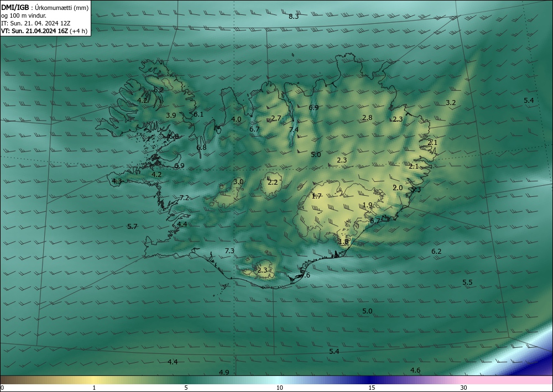553x392 pixels.
Task: Click the 7.2 precipitation value
Action: coord(184,198)
